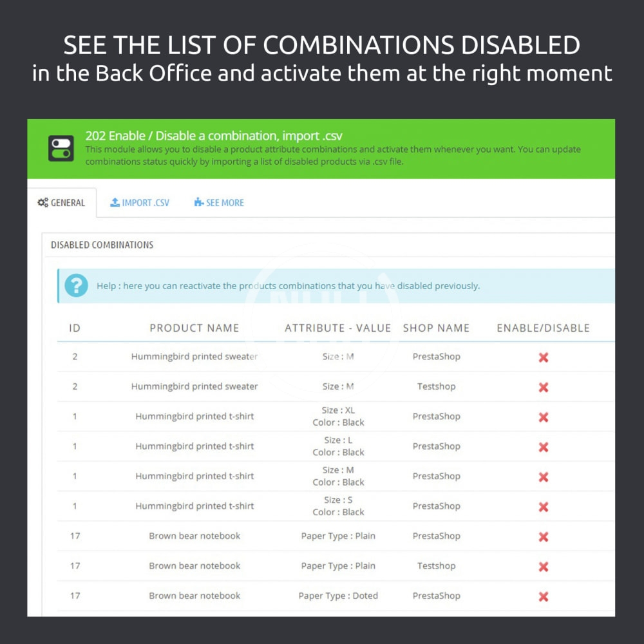The image size is (644, 644).
Task: Reactivate Testshop Plain paper notebook combination
Action: pos(544,567)
